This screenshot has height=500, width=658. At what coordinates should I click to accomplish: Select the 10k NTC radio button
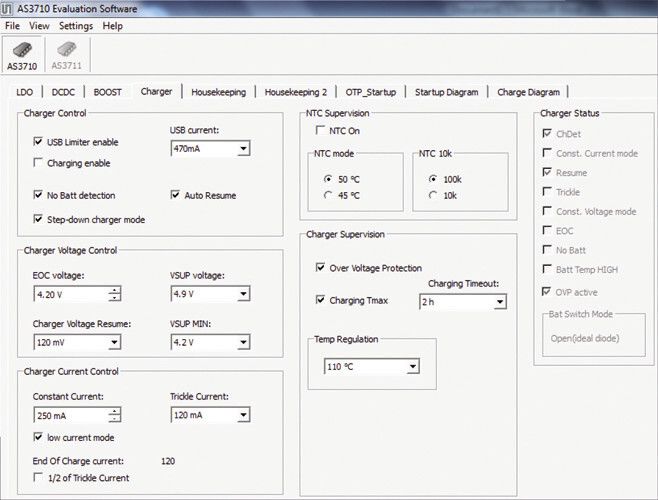(433, 195)
